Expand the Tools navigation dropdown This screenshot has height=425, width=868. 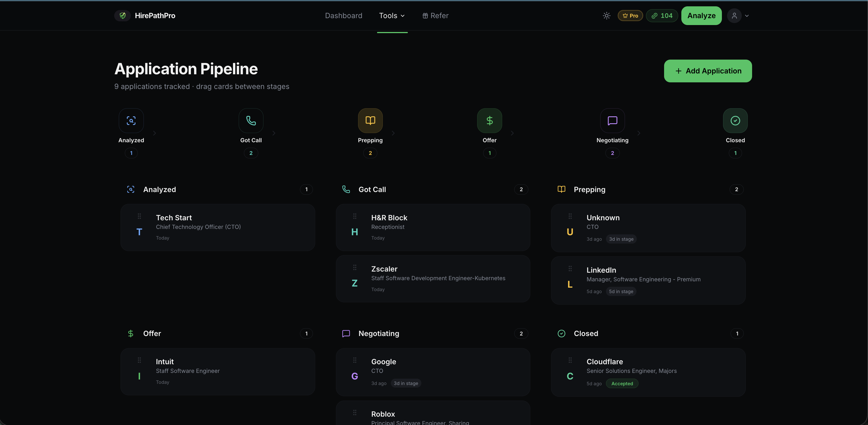click(x=392, y=16)
